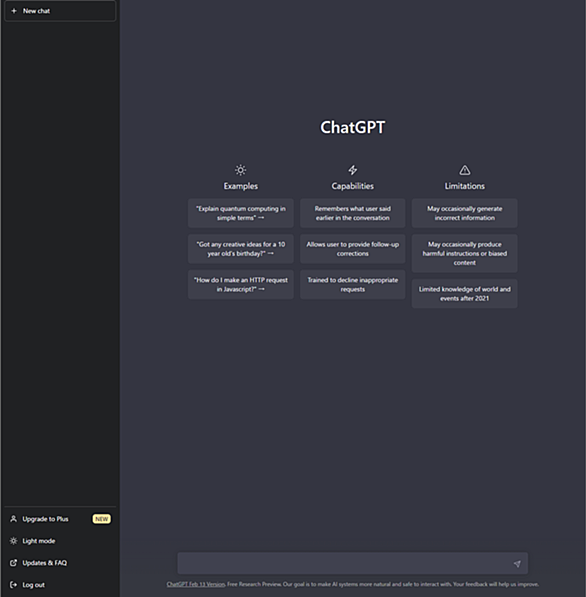Select the 'HTTP request in Javascript' example
The width and height of the screenshot is (586, 597).
click(x=241, y=284)
